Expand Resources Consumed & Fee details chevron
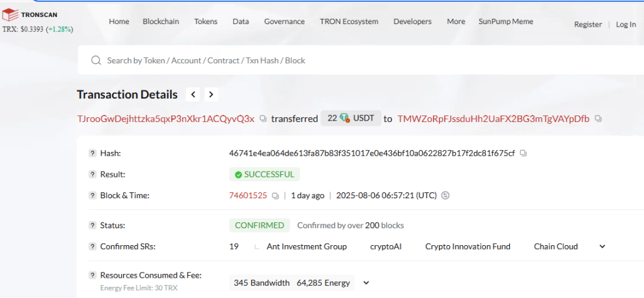The height and width of the screenshot is (298, 644). click(367, 283)
